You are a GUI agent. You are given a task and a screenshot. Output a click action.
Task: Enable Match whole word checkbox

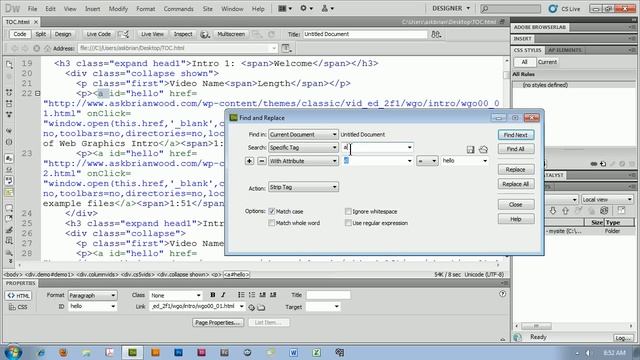click(x=271, y=223)
